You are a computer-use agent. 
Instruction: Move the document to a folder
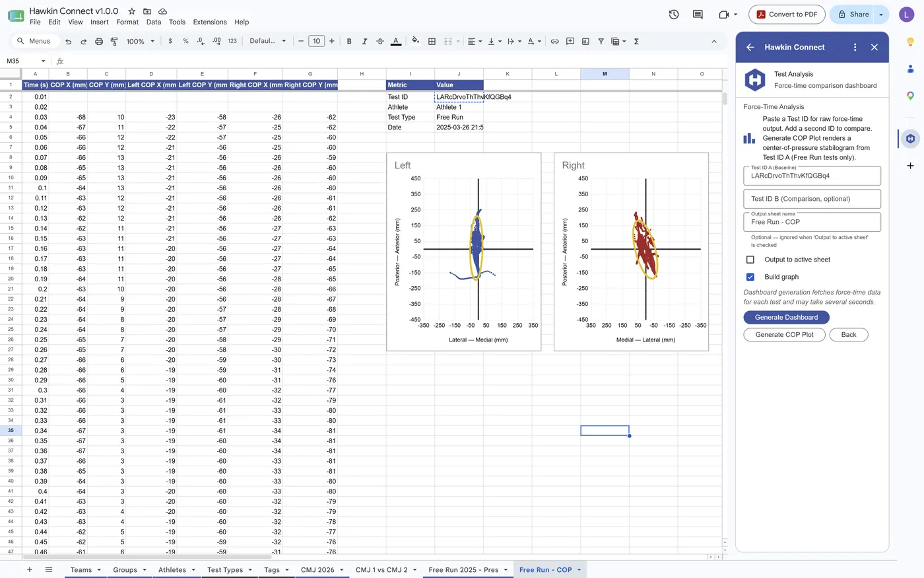[x=147, y=11]
